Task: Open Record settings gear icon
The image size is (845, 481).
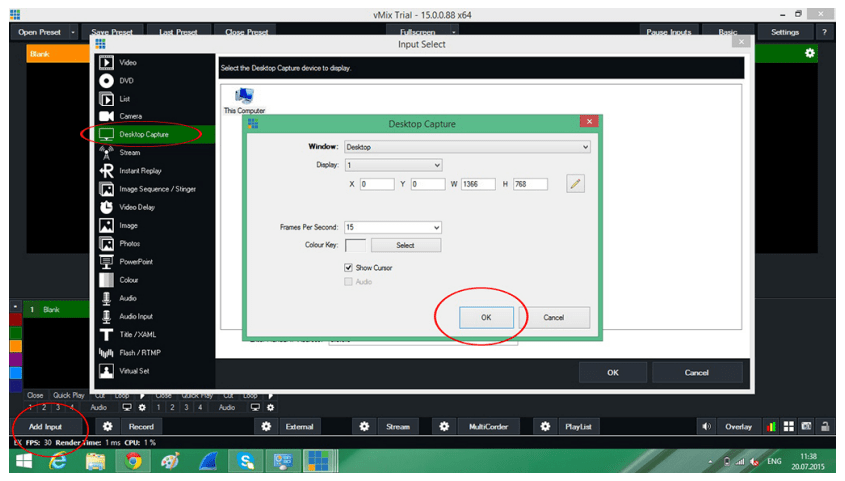Action: 108,427
